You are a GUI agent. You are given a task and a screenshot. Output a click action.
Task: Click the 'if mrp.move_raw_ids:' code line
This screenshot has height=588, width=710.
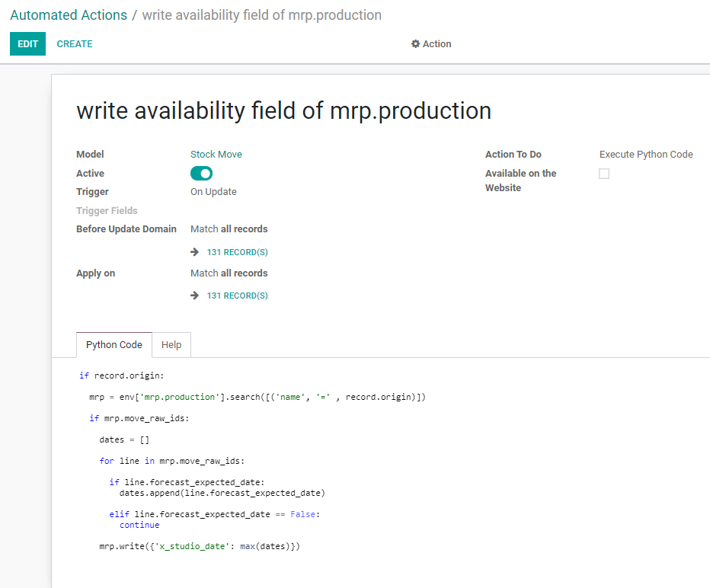139,418
